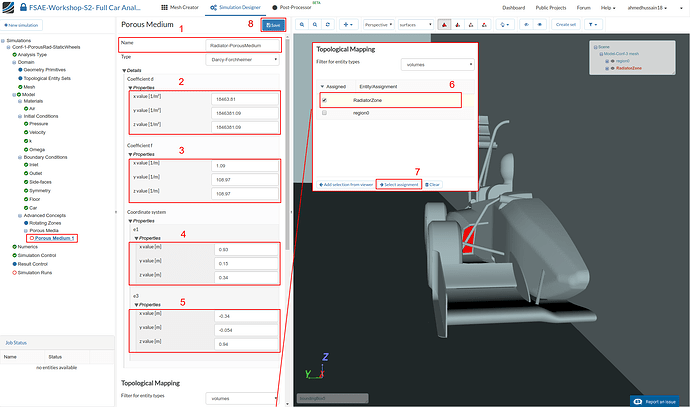Screen dimensions: 690x407
Task: Check the region0 assignment checkbox
Action: 324,113
